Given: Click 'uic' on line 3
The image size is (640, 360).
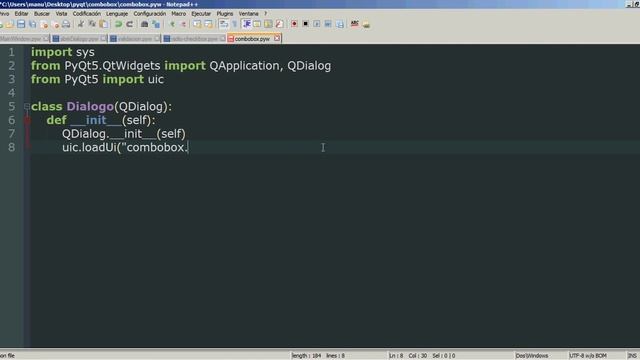Looking at the screenshot, I should (x=156, y=79).
